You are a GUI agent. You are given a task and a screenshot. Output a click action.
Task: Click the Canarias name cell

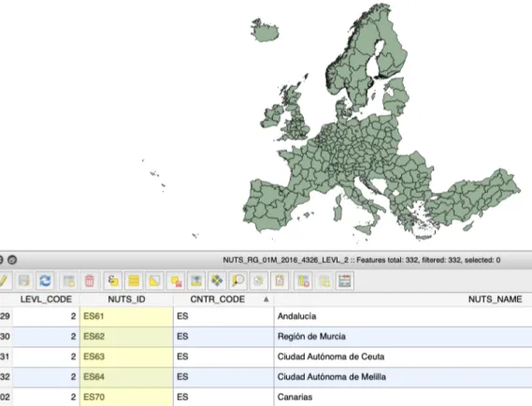point(403,397)
